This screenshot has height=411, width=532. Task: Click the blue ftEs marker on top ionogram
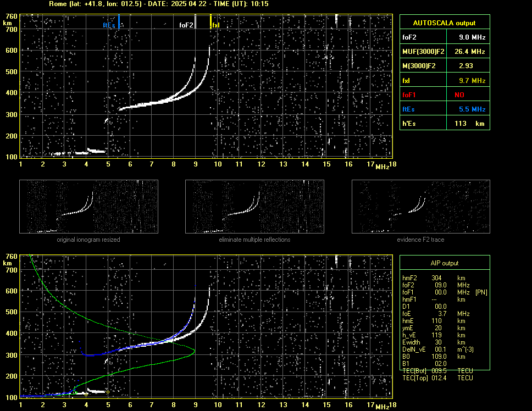pos(119,21)
